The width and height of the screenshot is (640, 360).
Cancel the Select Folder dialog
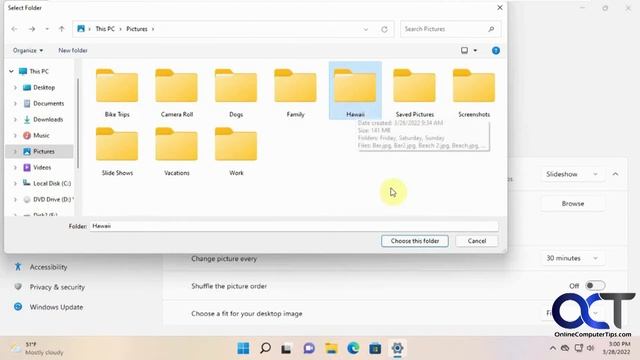click(477, 241)
